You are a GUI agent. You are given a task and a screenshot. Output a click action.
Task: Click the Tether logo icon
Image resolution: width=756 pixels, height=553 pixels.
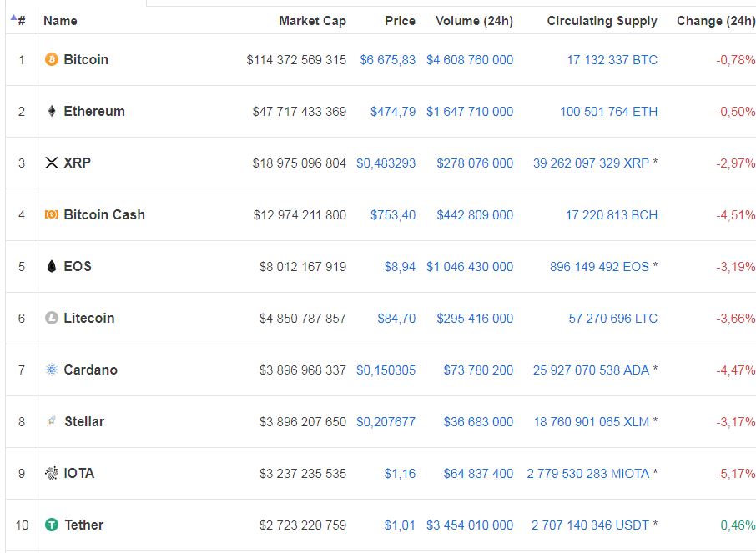(52, 525)
